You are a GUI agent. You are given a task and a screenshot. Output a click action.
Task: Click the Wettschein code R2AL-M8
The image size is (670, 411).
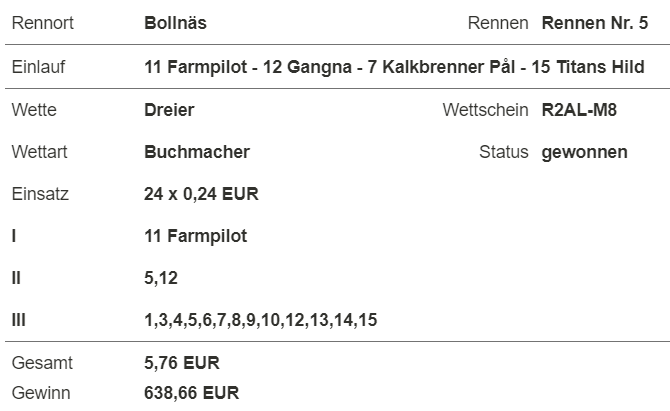pyautogui.click(x=579, y=110)
